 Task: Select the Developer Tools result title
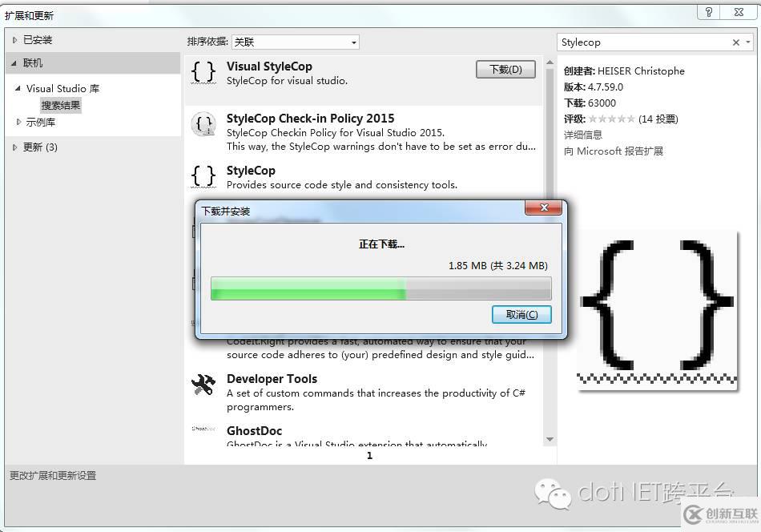pyautogui.click(x=272, y=379)
